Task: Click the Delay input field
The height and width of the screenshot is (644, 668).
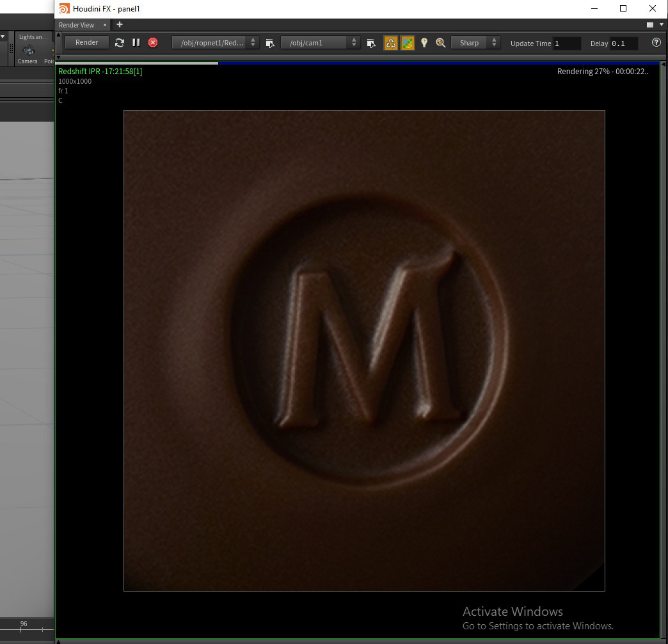Action: [624, 43]
